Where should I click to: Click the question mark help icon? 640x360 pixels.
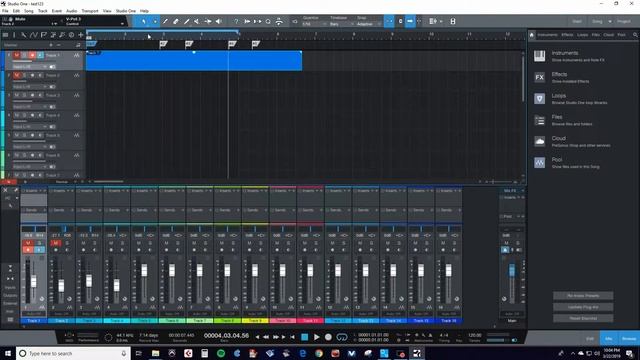236,21
